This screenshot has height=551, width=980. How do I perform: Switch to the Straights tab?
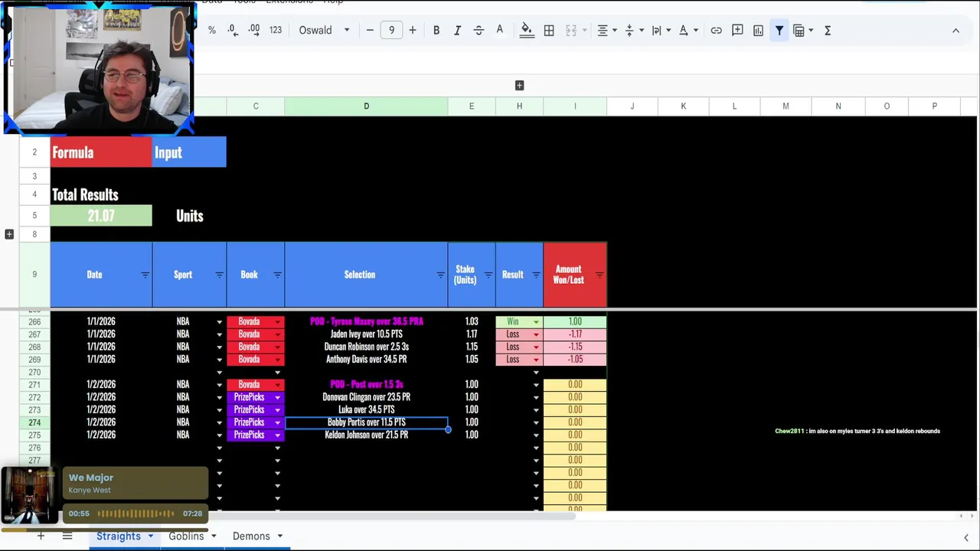(118, 536)
